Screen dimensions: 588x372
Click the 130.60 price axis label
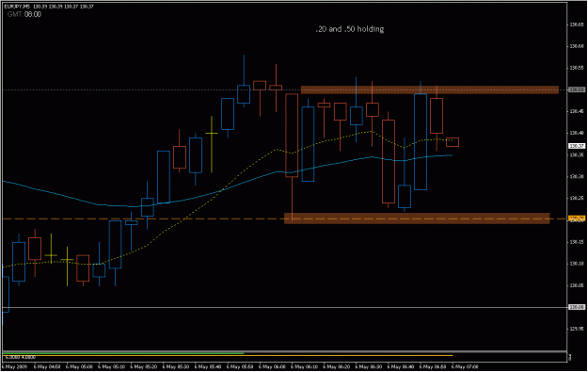tap(577, 46)
